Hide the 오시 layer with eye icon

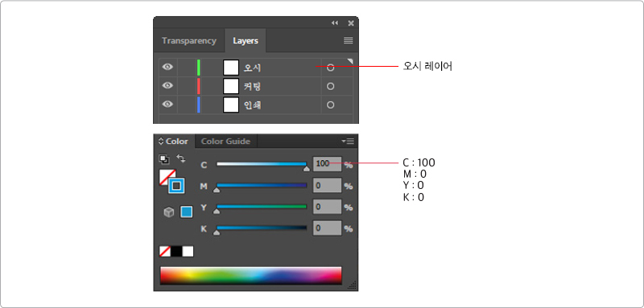(x=167, y=67)
